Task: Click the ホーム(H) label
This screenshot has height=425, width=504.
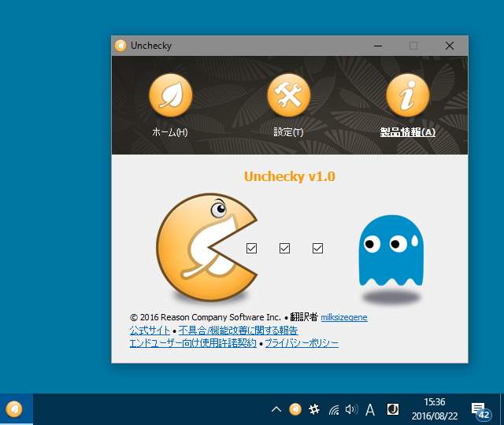Action: [x=170, y=132]
